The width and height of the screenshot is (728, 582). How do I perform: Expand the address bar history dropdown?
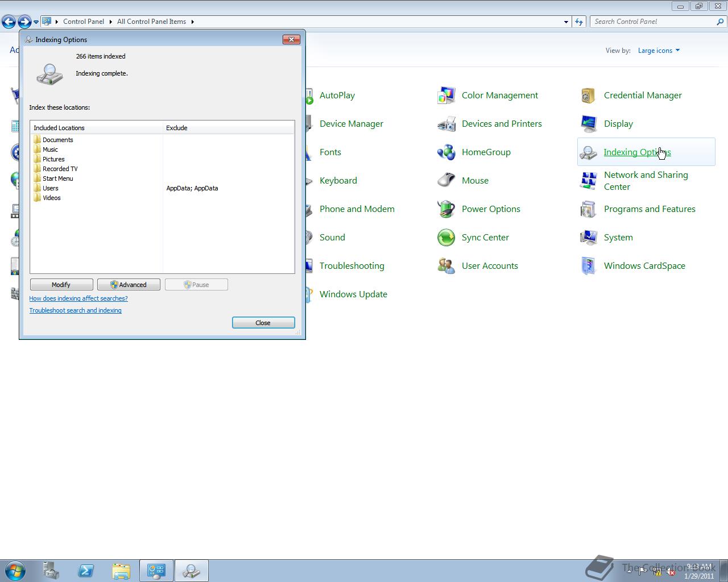click(566, 22)
